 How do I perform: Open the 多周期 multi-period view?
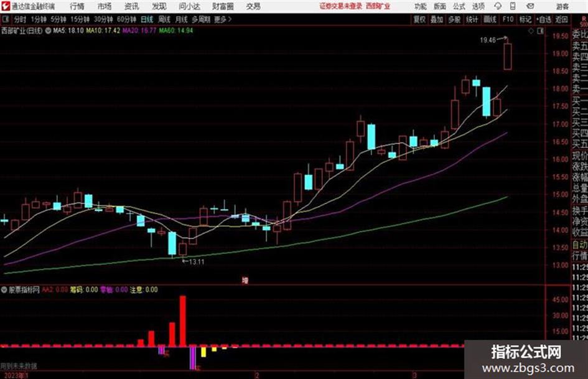201,19
